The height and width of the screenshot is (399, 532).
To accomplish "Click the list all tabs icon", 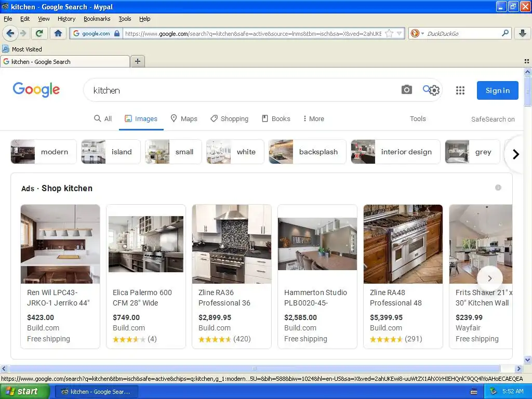I will pyautogui.click(x=527, y=61).
